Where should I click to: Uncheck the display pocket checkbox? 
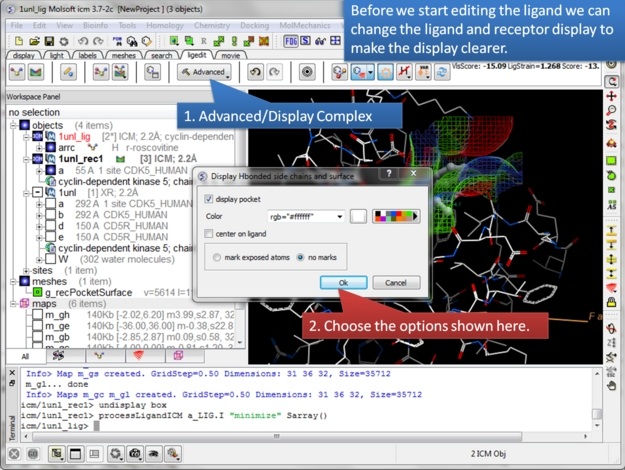point(209,198)
